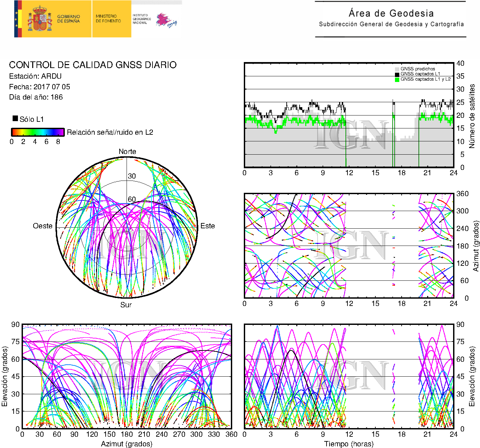The height and width of the screenshot is (448, 480).
Task: Select the gray GNSS predichos legend marker
Action: pos(397,69)
